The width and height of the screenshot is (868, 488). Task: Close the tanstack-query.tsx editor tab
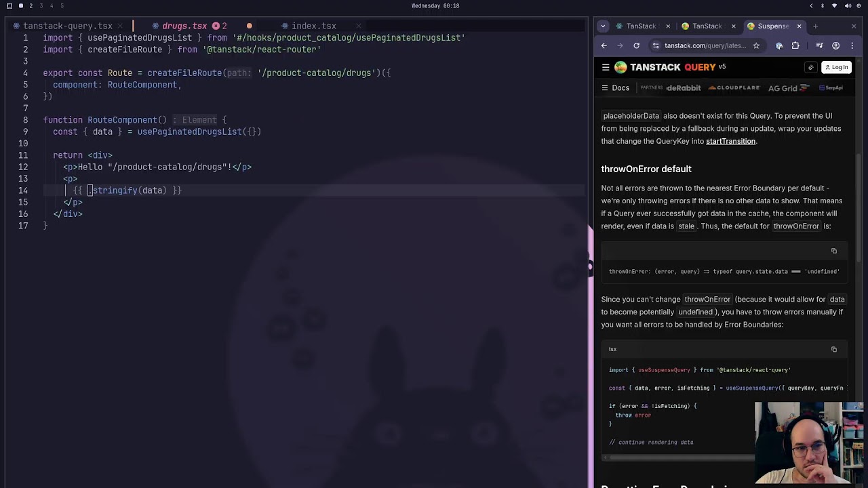click(x=119, y=26)
